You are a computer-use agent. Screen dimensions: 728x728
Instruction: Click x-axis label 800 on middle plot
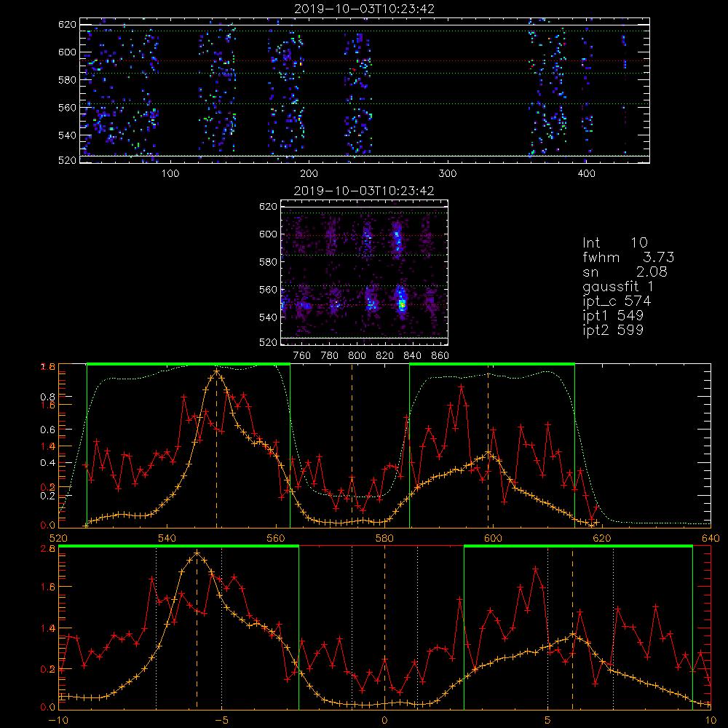(357, 356)
